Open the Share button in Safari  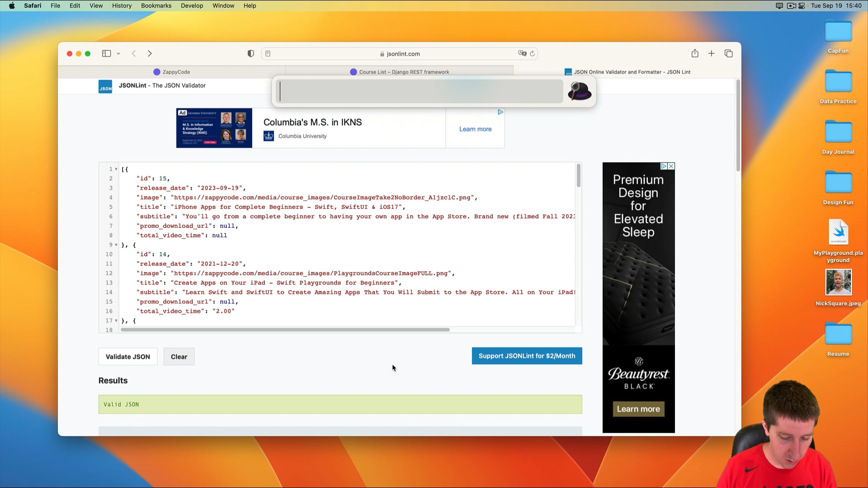(695, 53)
